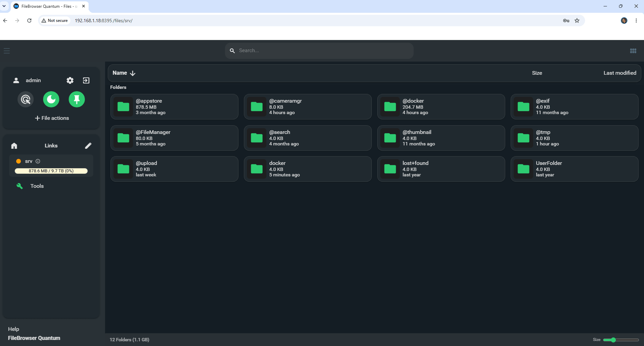Image resolution: width=644 pixels, height=346 pixels.
Task: Edit sidebar links with pencil icon
Action: [x=88, y=146]
